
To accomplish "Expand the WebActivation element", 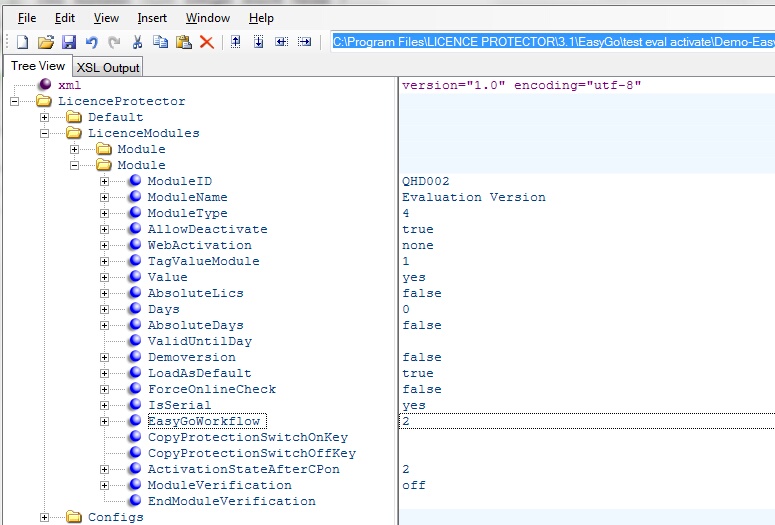I will [x=104, y=245].
